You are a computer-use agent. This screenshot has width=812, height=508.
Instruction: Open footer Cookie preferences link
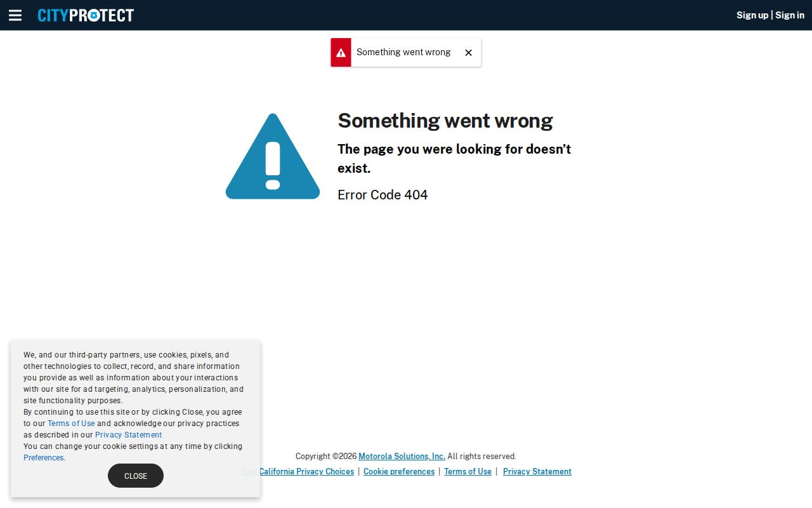[x=399, y=472]
